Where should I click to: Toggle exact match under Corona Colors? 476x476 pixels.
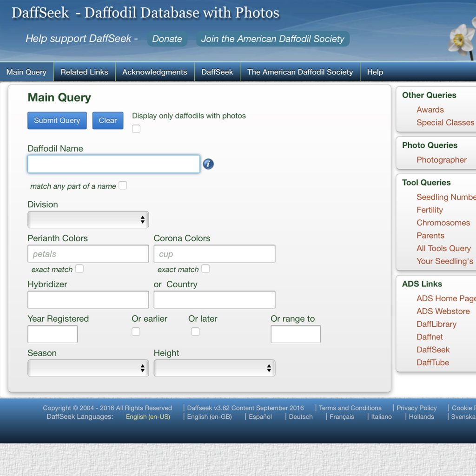(205, 269)
